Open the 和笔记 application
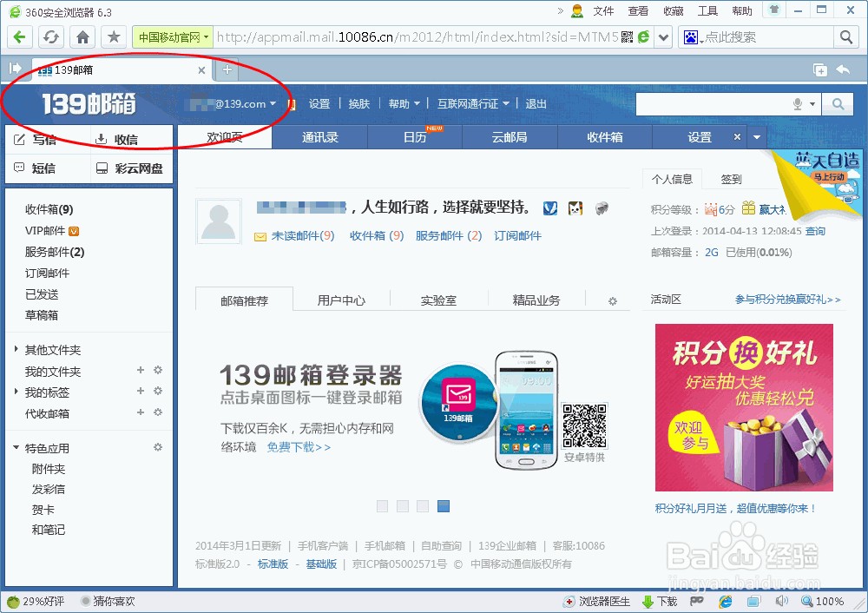868x613 pixels. click(x=49, y=530)
